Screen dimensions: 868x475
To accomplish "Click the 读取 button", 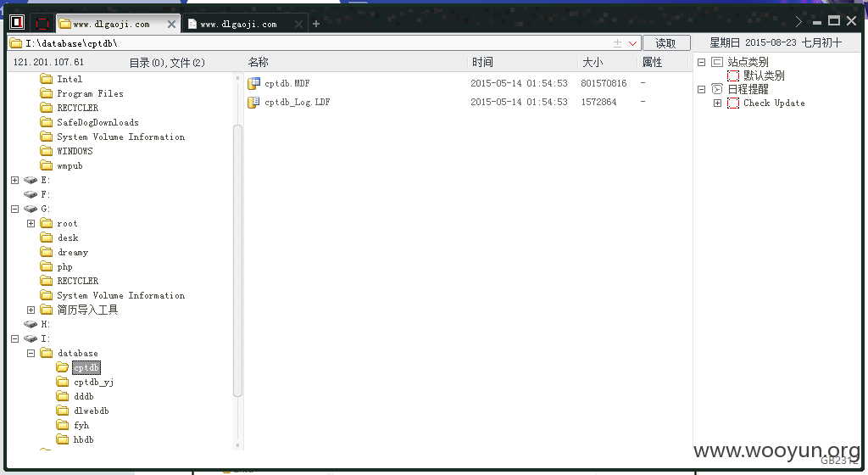I will tap(666, 43).
